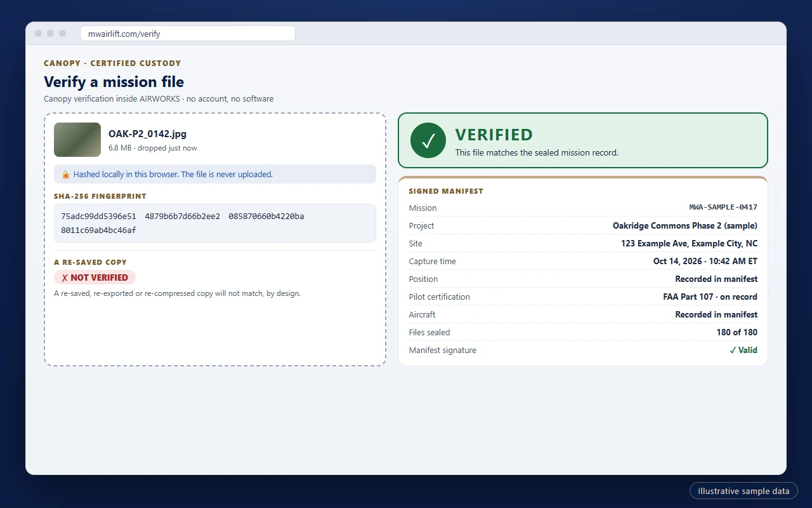This screenshot has height=508, width=812.
Task: Click the VERIFIED heading text
Action: click(494, 135)
